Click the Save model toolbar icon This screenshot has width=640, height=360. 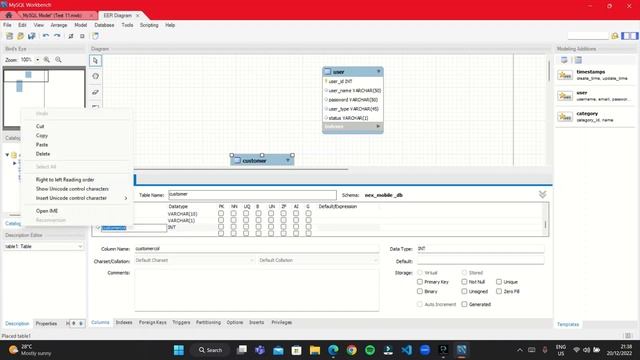pos(31,36)
